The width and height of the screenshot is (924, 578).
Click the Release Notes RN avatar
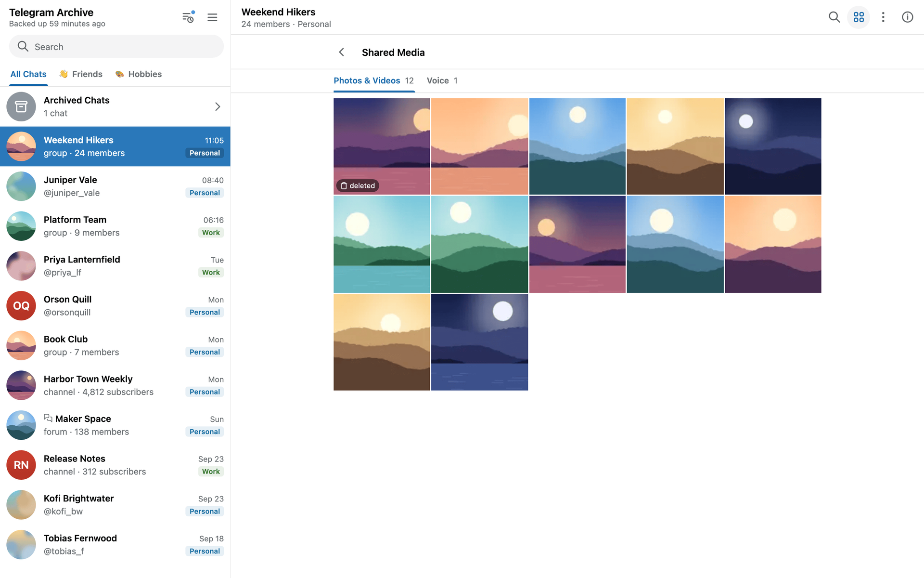click(x=21, y=465)
